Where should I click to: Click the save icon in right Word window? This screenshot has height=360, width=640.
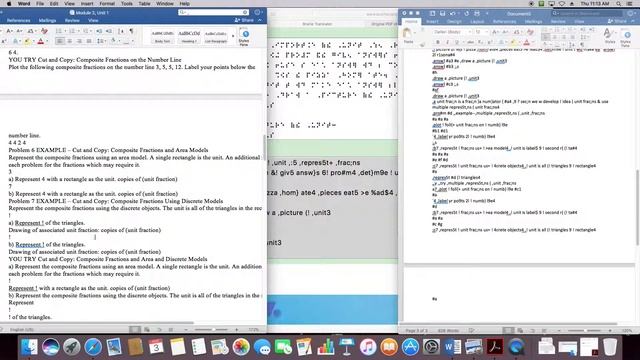click(x=442, y=13)
